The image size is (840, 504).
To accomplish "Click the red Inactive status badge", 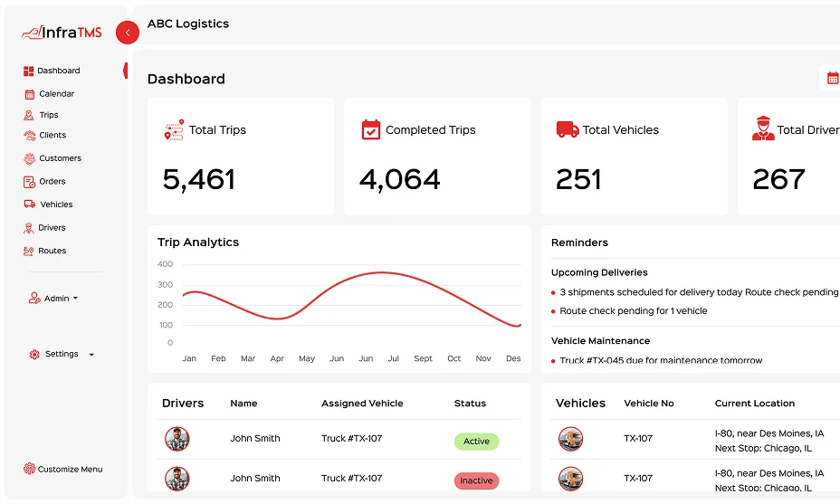I will pos(476,480).
